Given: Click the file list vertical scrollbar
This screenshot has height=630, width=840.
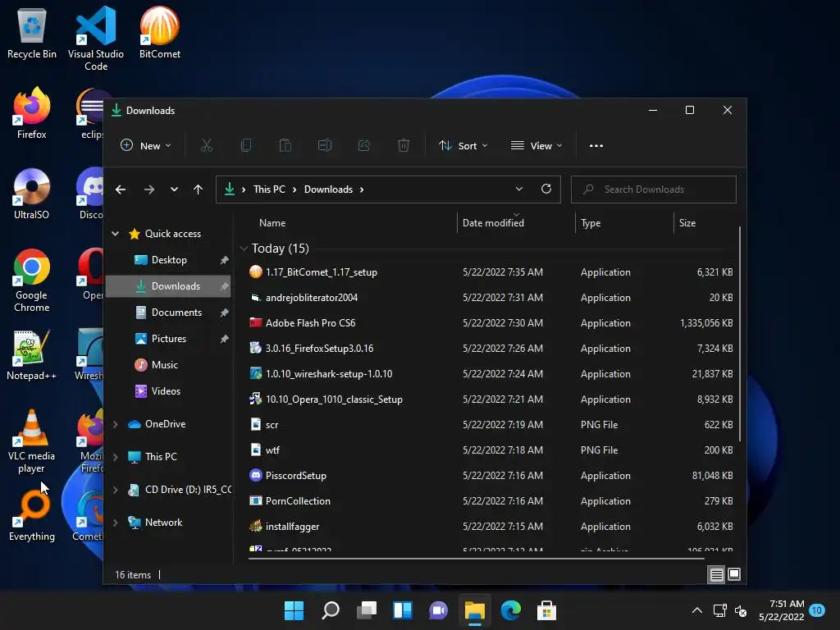Looking at the screenshot, I should click(x=740, y=335).
